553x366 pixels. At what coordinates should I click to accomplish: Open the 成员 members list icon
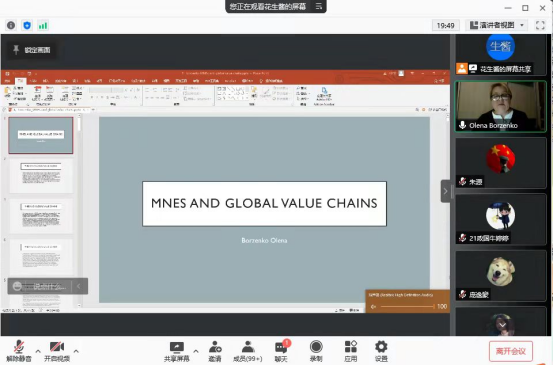coord(248,347)
